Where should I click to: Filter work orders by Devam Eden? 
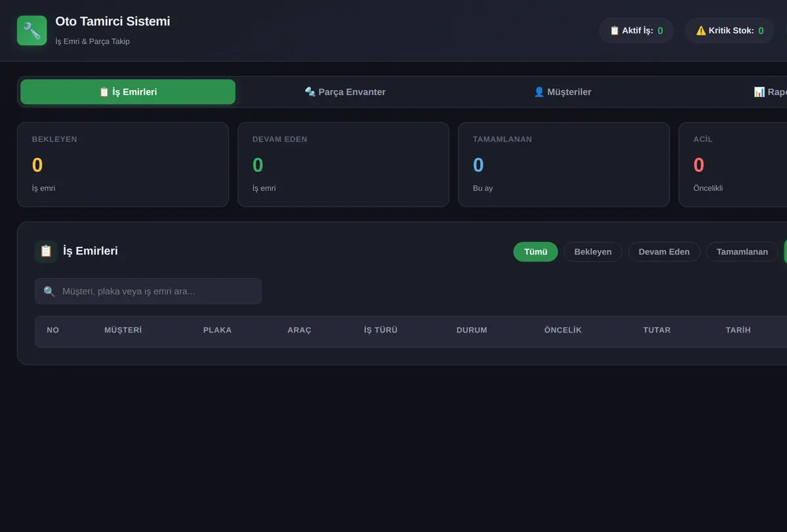pos(664,252)
